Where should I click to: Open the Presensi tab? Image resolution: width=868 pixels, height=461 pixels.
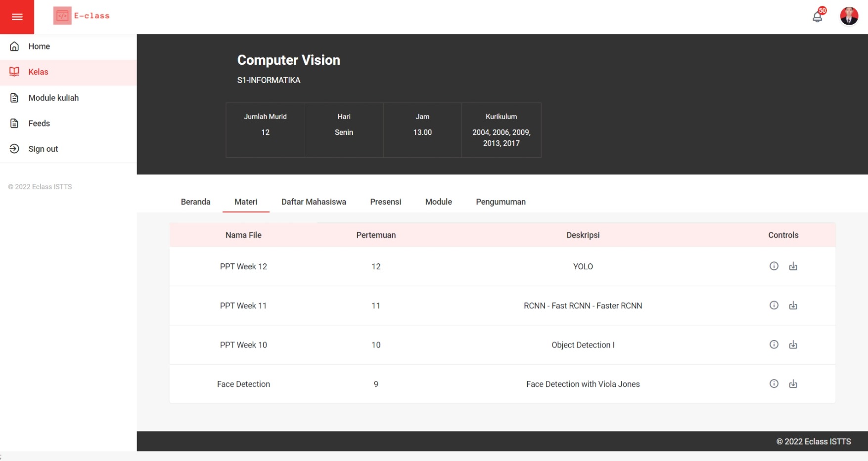385,202
